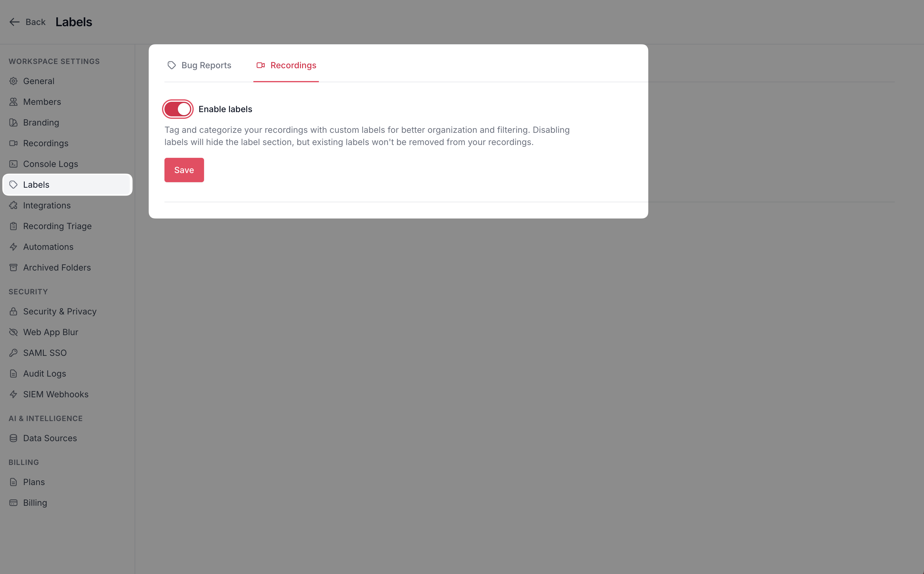
Task: Open General settings gear icon
Action: pos(13,81)
